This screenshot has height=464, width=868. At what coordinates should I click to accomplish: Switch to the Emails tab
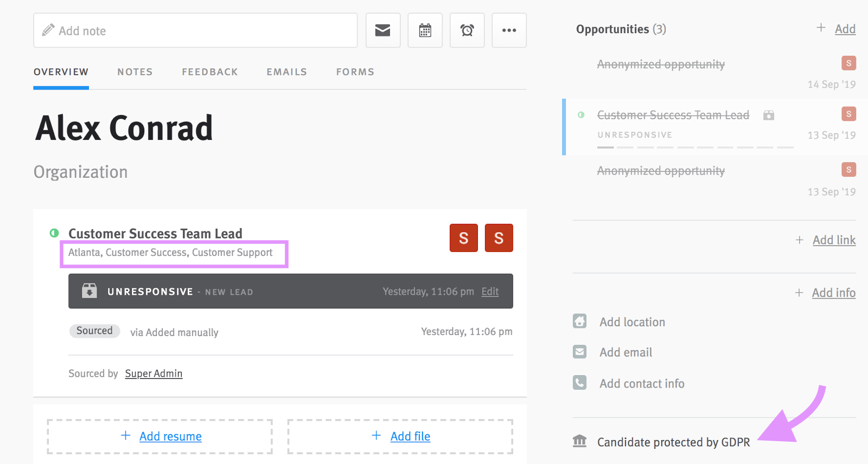click(x=287, y=72)
